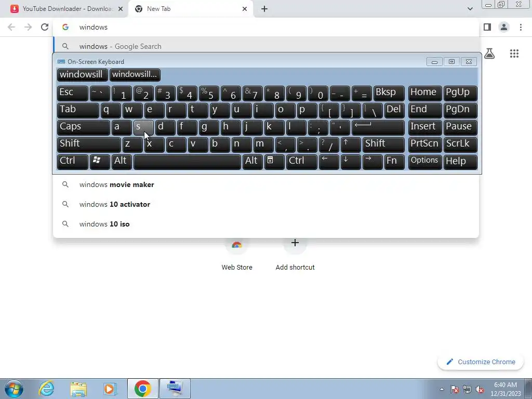Open Windows Explorer folder from taskbar
532x399 pixels.
click(x=78, y=389)
